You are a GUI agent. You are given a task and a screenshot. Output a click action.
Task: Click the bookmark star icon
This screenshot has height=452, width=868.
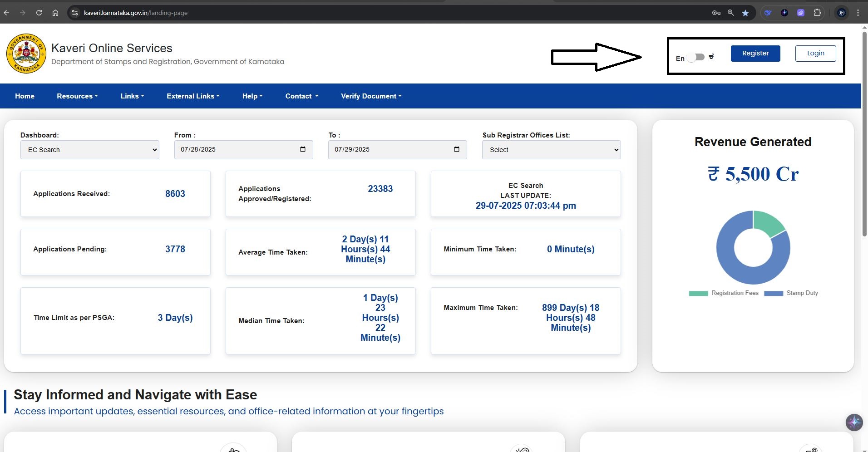745,13
